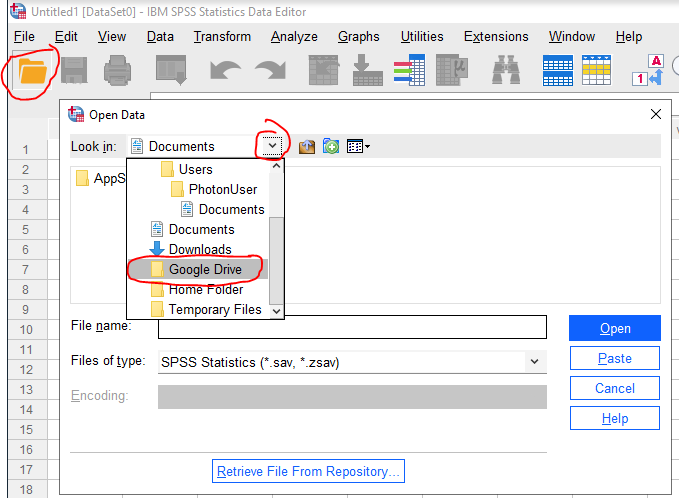The width and height of the screenshot is (679, 498).
Task: Click the Create New Folder icon
Action: click(x=330, y=147)
